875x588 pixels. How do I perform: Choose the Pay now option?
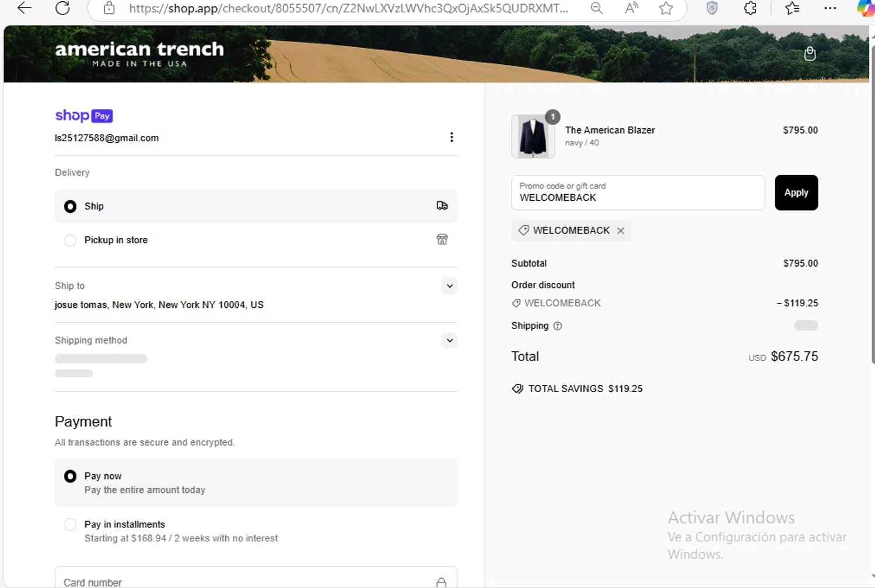coord(256,482)
